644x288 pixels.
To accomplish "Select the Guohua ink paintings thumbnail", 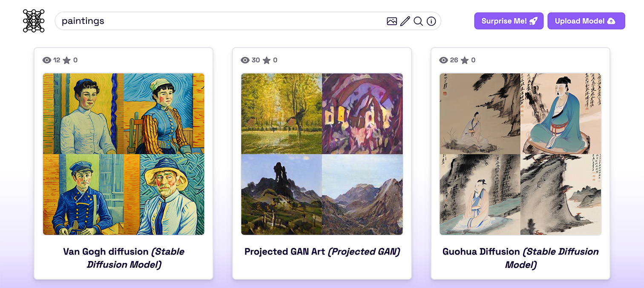I will coord(520,154).
